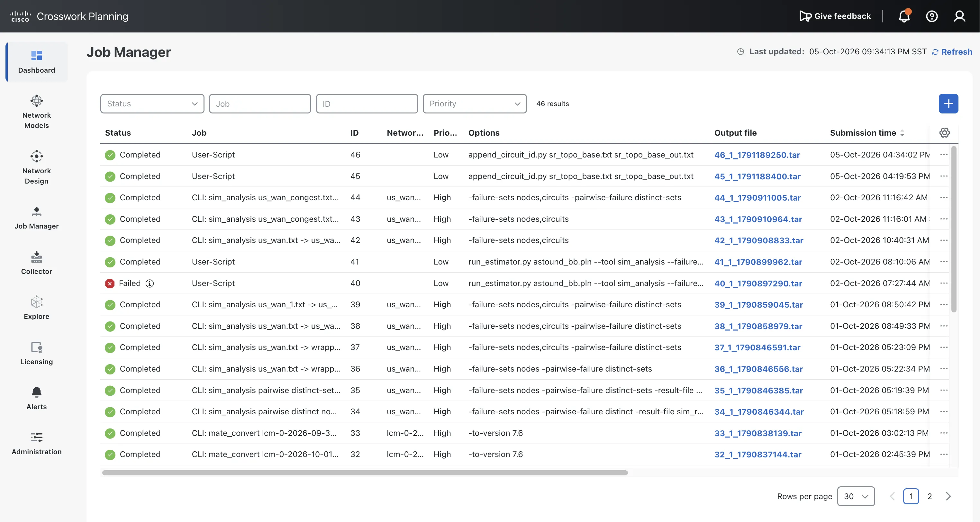Select Job Manager in sidebar

(37, 218)
